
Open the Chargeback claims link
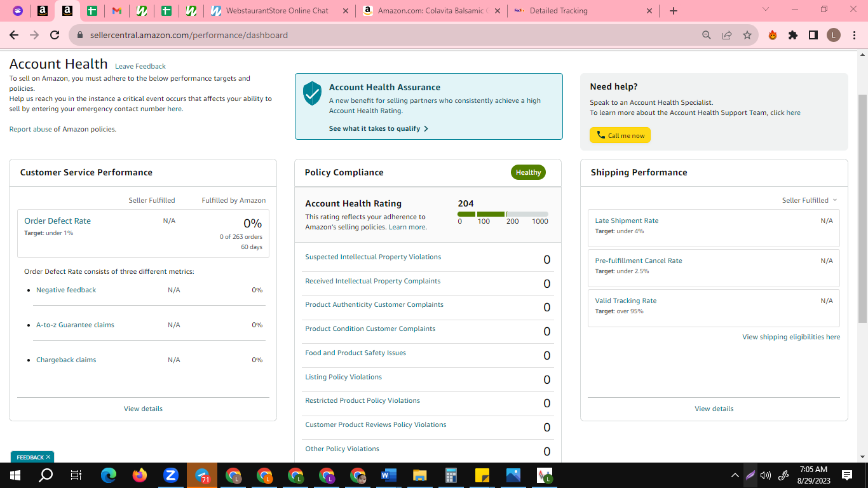(66, 360)
